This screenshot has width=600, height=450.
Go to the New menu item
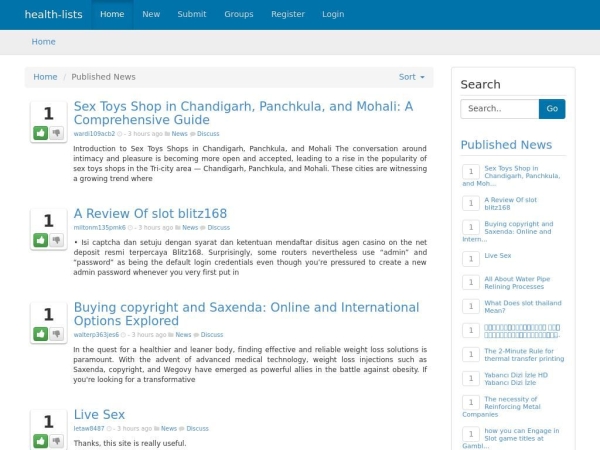click(151, 15)
